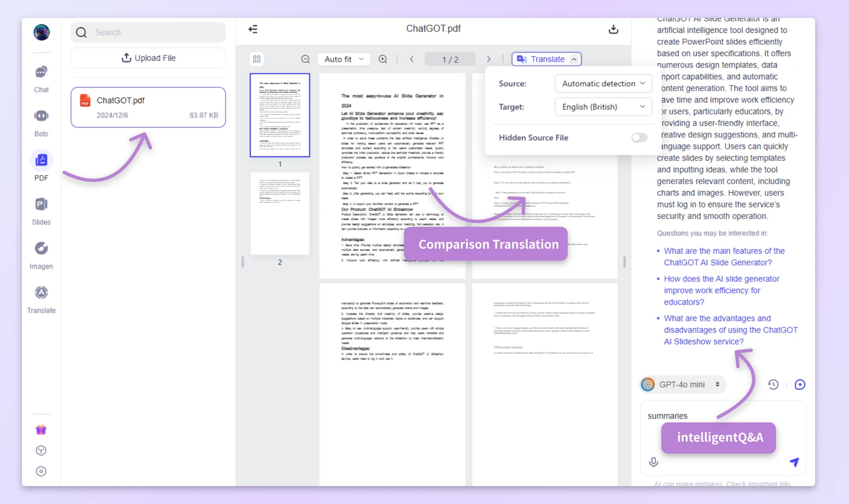The width and height of the screenshot is (849, 504).
Task: Activate the microphone for voice input
Action: (653, 462)
